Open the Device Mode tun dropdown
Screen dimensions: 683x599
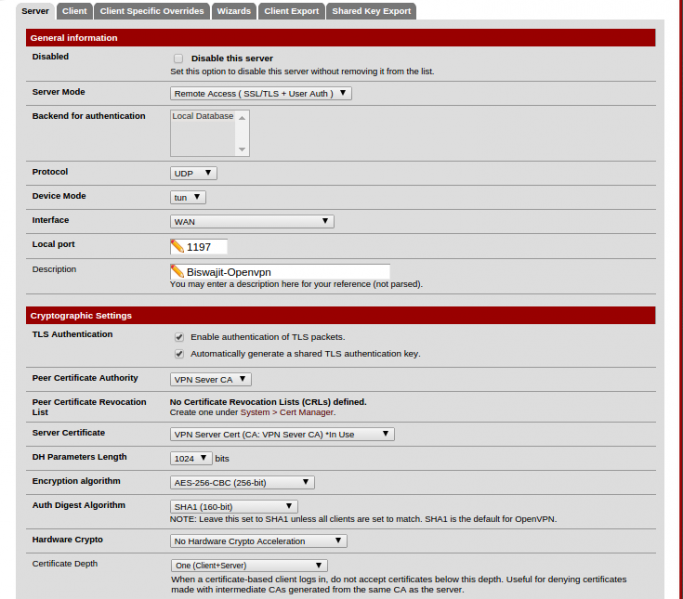[x=188, y=197]
